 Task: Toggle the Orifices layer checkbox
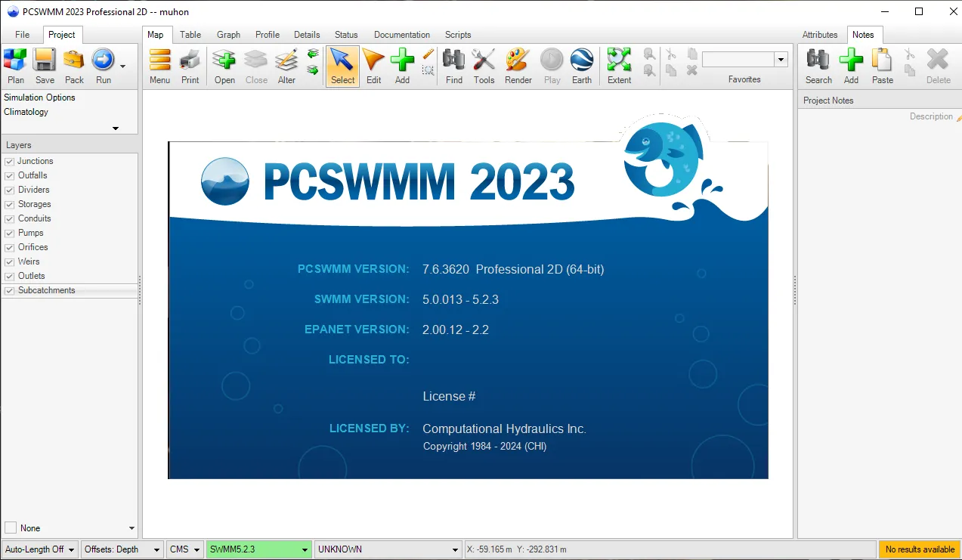tap(10, 248)
